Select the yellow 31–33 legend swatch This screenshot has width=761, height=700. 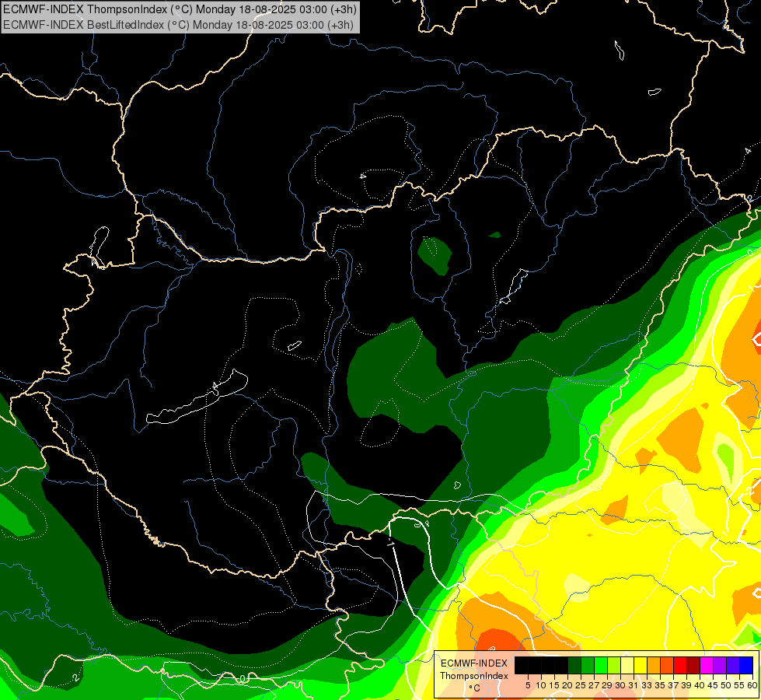click(x=641, y=665)
